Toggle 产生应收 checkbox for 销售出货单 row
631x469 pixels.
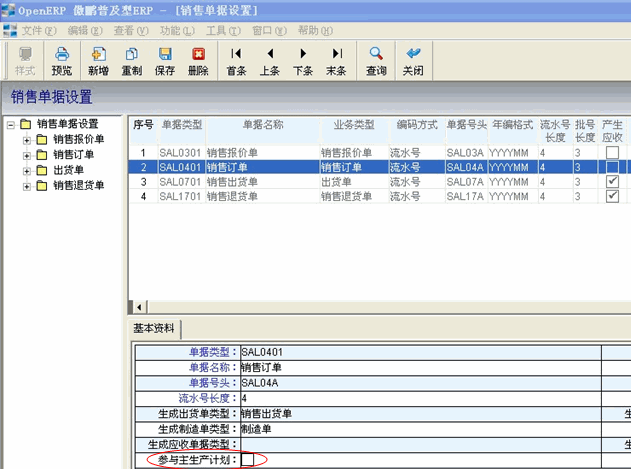coord(612,182)
